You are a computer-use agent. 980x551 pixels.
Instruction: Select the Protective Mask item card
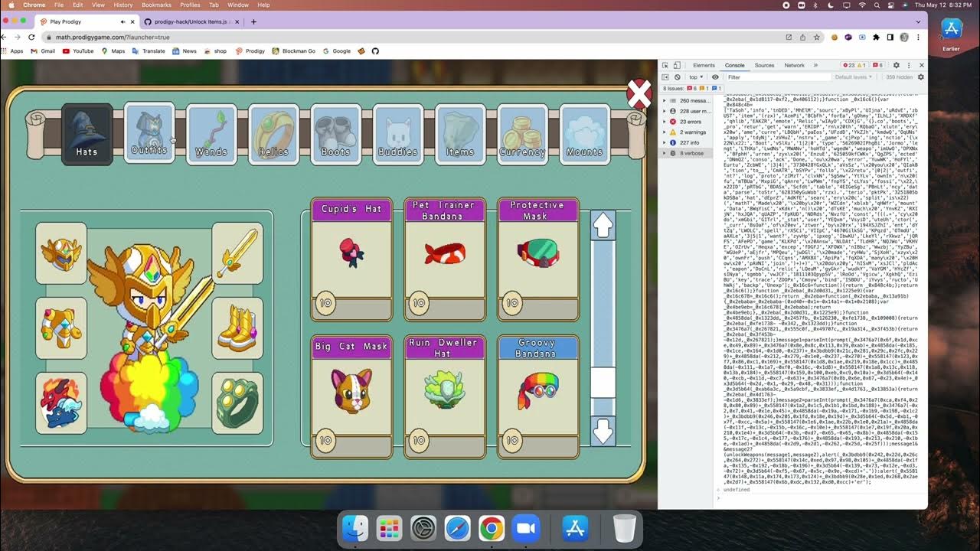(538, 259)
